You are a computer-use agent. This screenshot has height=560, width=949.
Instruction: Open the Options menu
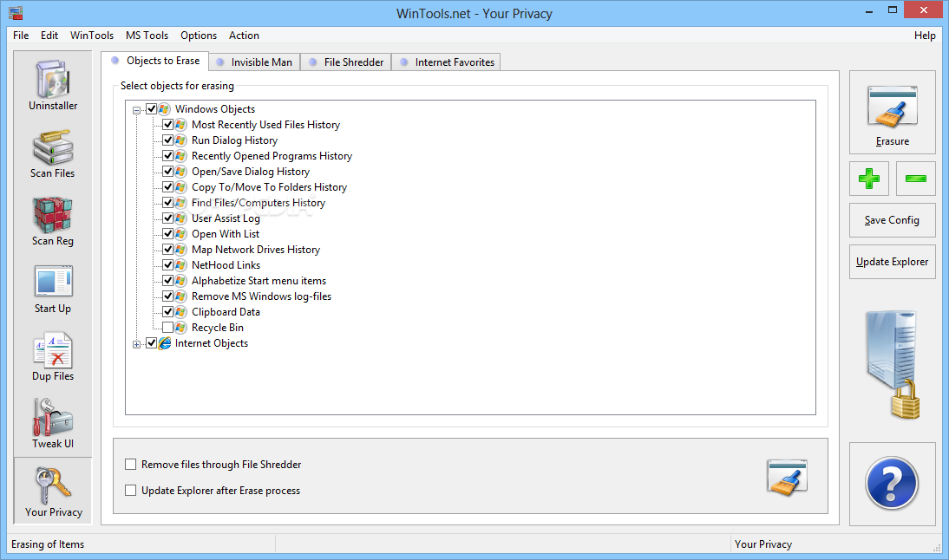199,35
